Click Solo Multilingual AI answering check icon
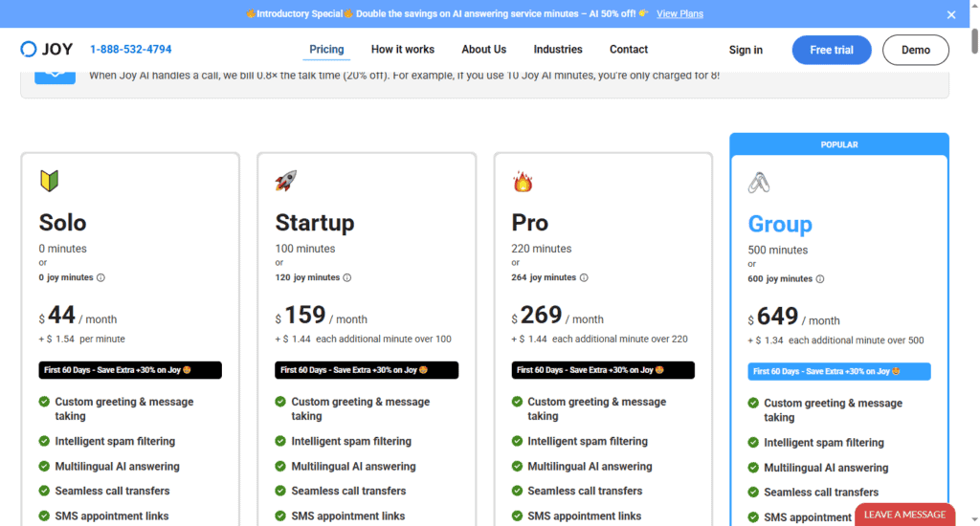980x526 pixels. click(x=44, y=466)
